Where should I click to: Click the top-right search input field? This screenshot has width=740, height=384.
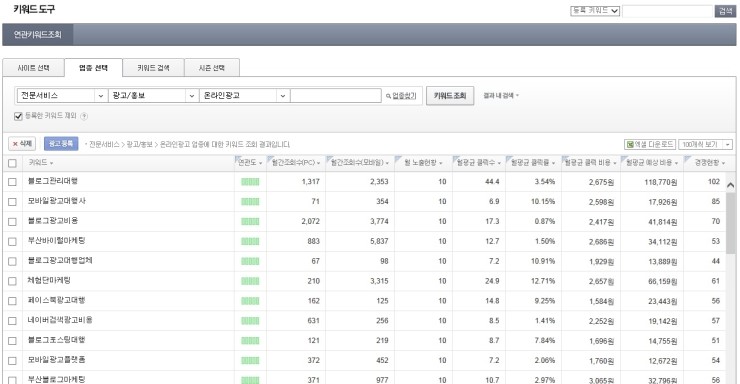tap(667, 11)
